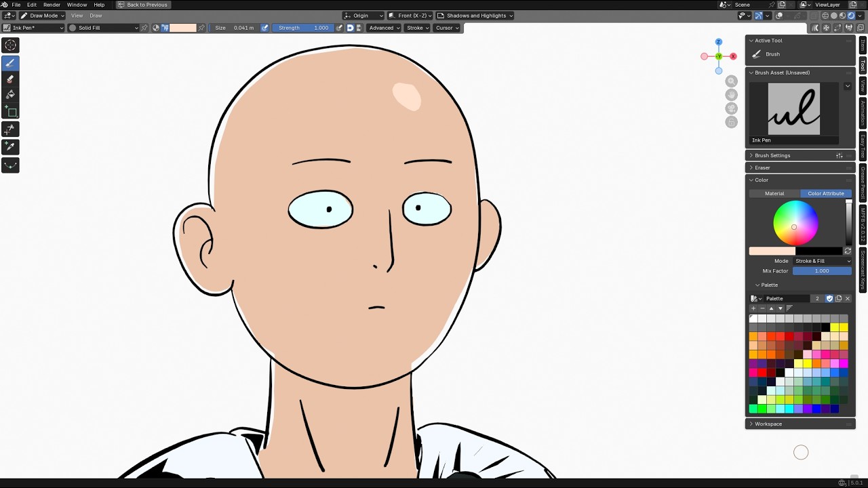Select the Eyedropper tool
Screen dimensions: 868x488
[x=10, y=146]
